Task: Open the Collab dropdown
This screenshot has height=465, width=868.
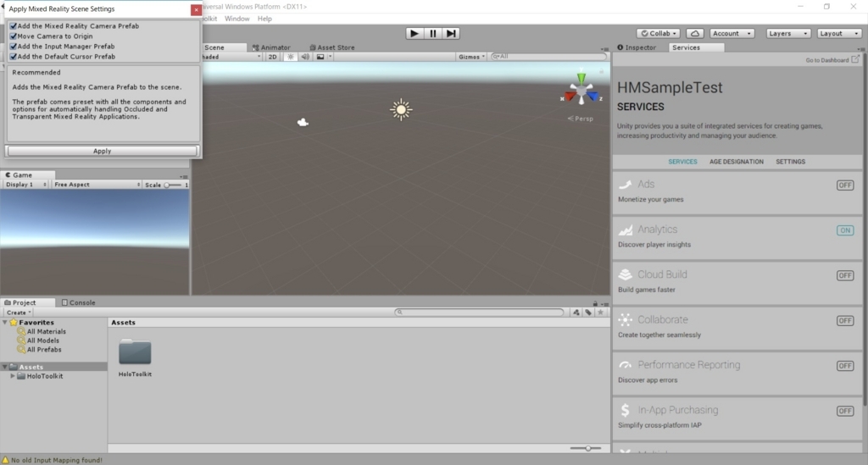Action: point(658,33)
